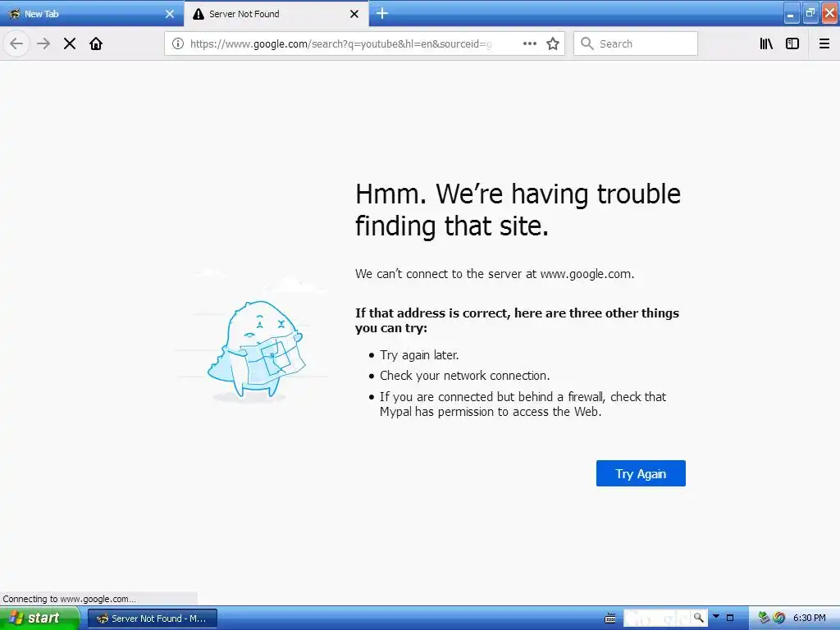This screenshot has height=630, width=840.
Task: Minimize the browser window
Action: (x=791, y=14)
